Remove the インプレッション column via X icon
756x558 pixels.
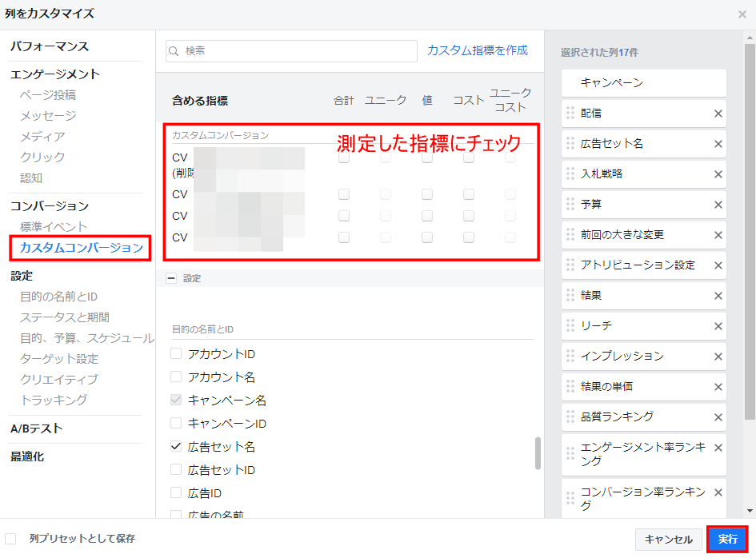tap(718, 356)
